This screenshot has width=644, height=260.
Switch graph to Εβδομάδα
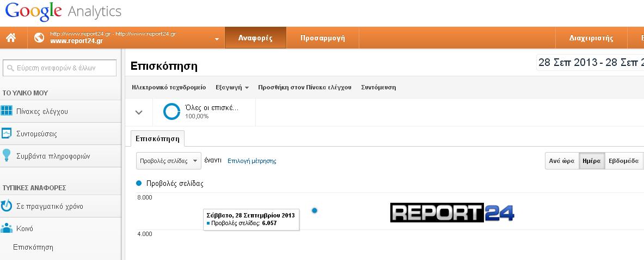[623, 161]
